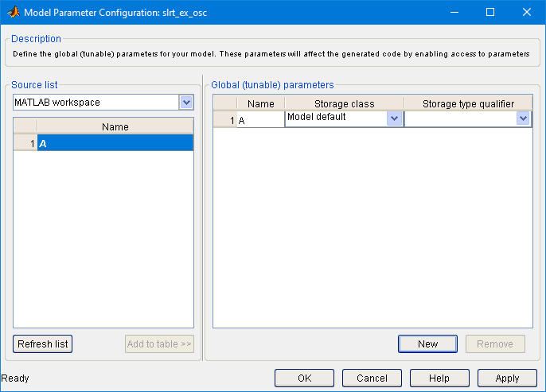546x392 pixels.
Task: Apply the parameter configuration changes
Action: pos(507,378)
